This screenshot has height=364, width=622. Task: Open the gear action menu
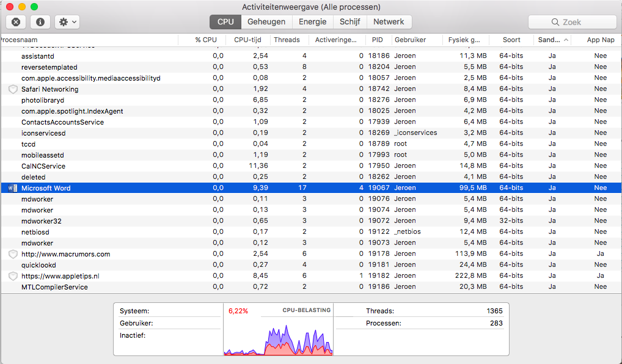[x=67, y=22]
